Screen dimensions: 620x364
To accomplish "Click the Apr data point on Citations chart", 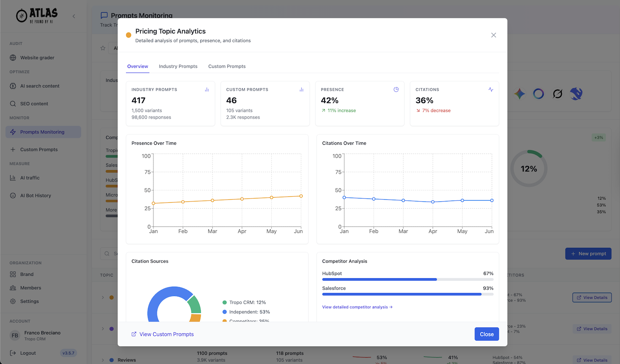I will coord(433,202).
